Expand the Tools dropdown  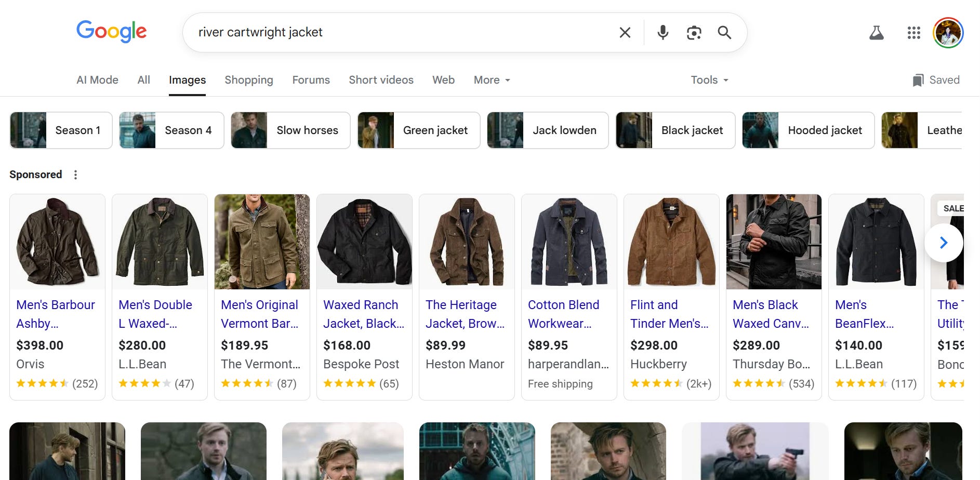click(x=709, y=80)
